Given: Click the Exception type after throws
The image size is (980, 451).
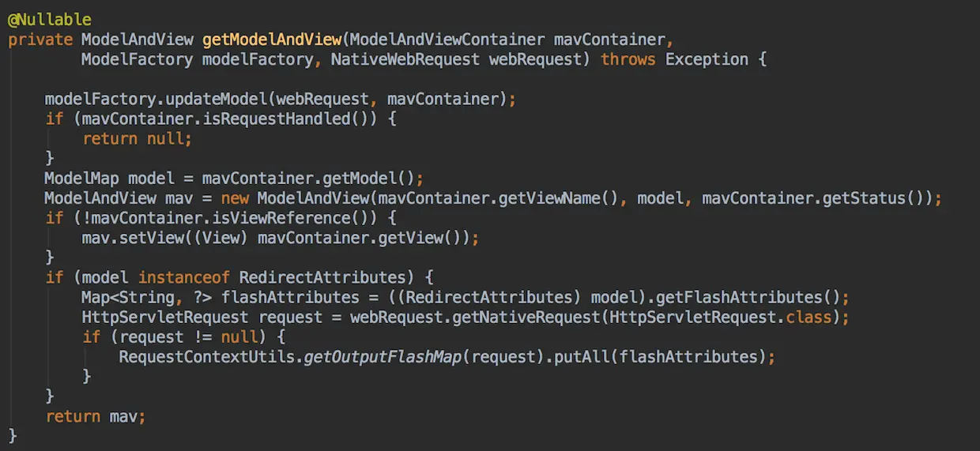Looking at the screenshot, I should [x=707, y=59].
